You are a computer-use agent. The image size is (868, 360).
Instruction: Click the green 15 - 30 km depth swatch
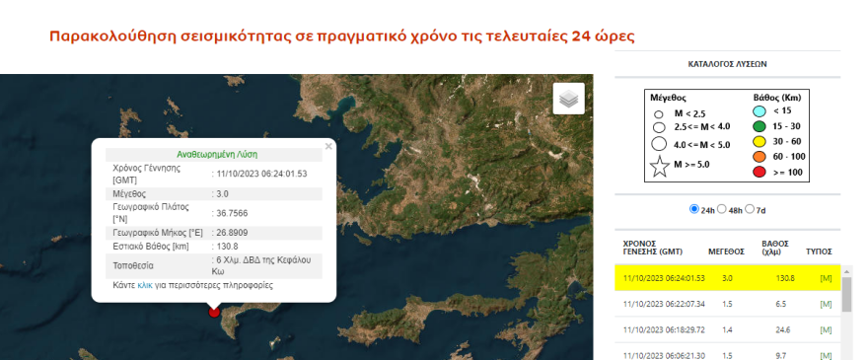759,126
